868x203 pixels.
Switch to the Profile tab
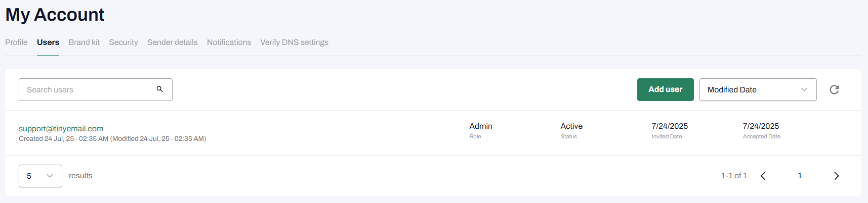click(x=16, y=42)
